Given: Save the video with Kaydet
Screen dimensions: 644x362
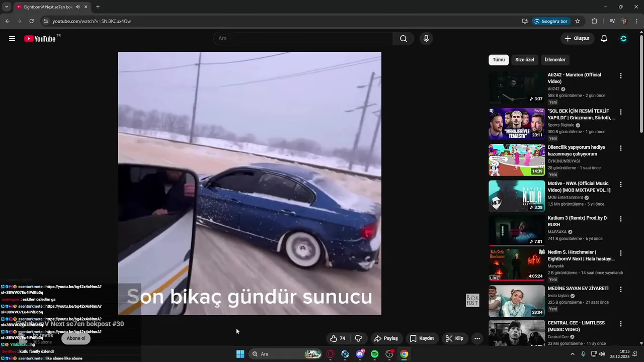Looking at the screenshot, I should 422,338.
